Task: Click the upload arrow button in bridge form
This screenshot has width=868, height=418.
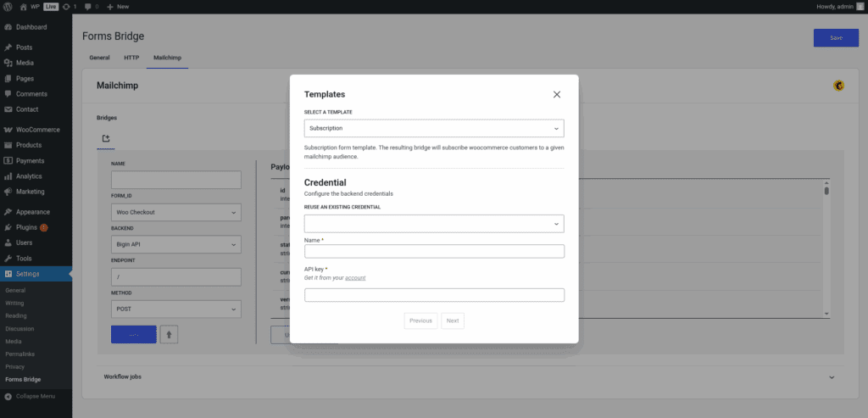Action: 169,334
